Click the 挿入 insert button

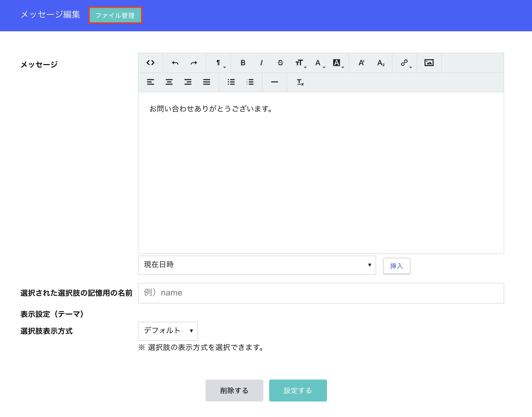[396, 266]
